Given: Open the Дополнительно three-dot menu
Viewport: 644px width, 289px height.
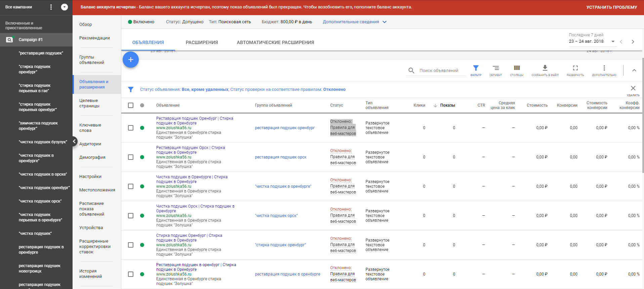Looking at the screenshot, I should (x=604, y=70).
